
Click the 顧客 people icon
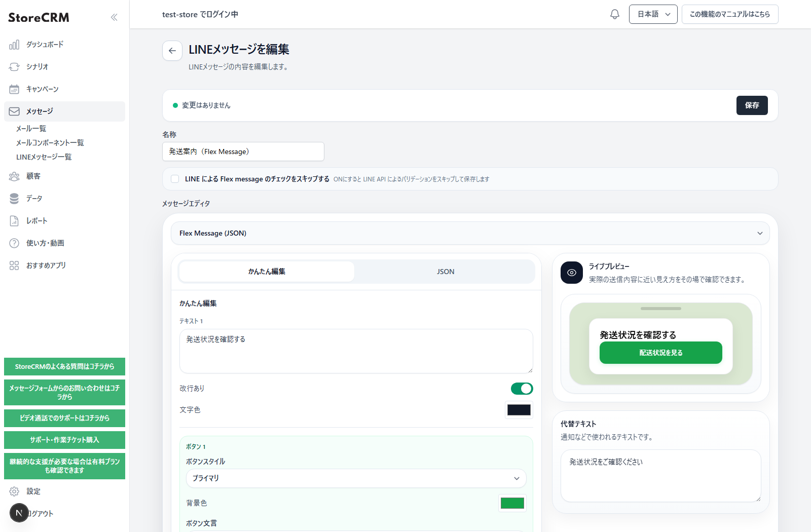(14, 176)
